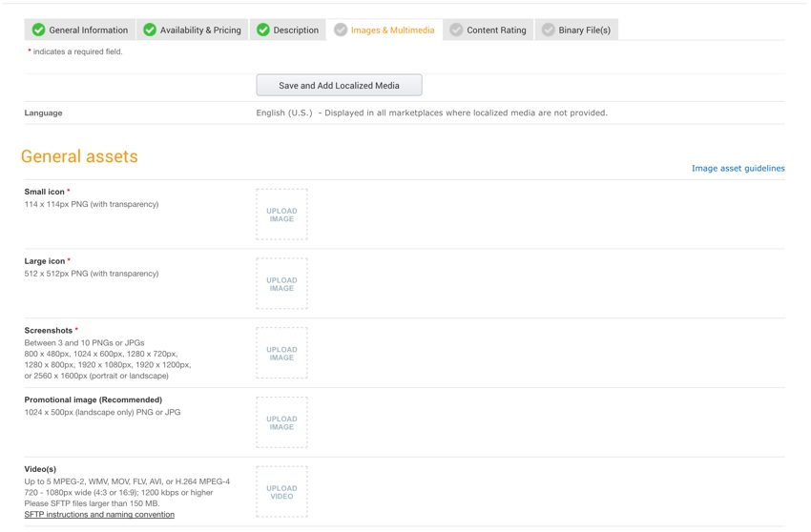Viewport: 811px width, 532px height.
Task: Upload image for Large icon
Action: [x=281, y=284]
